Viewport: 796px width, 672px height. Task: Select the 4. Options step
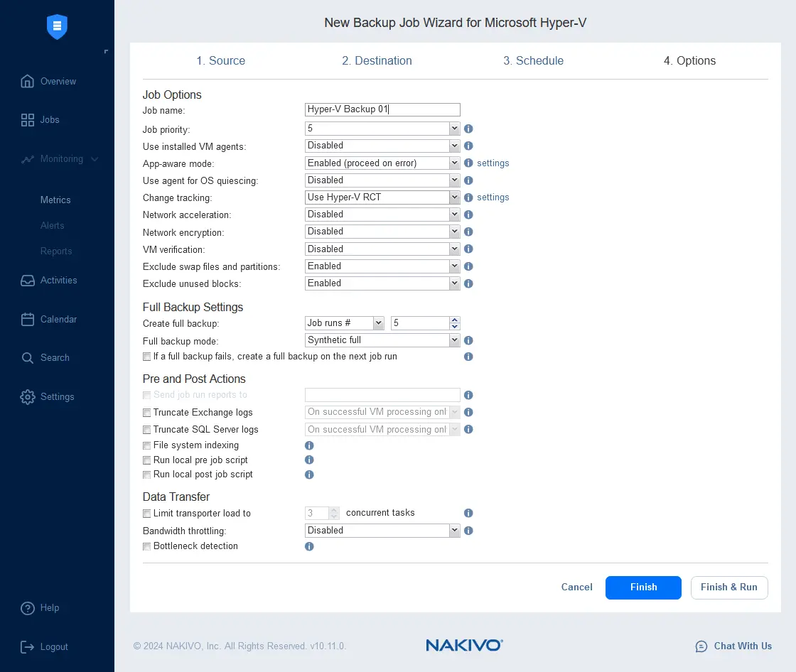click(689, 61)
